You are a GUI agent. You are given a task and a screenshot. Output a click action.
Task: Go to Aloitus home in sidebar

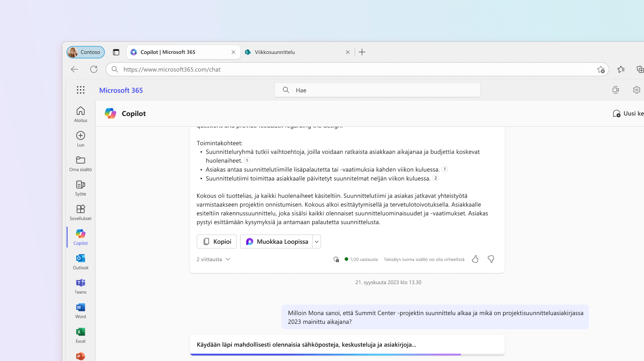pyautogui.click(x=81, y=115)
